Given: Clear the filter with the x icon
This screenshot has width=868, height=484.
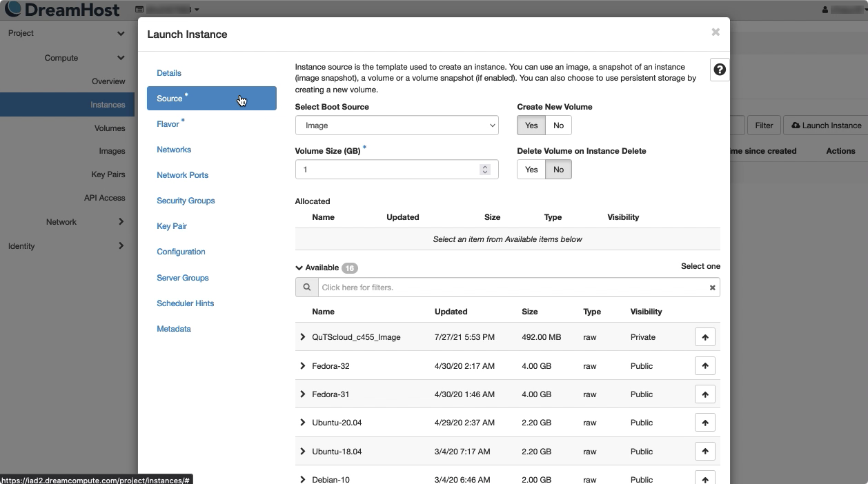Looking at the screenshot, I should 712,288.
